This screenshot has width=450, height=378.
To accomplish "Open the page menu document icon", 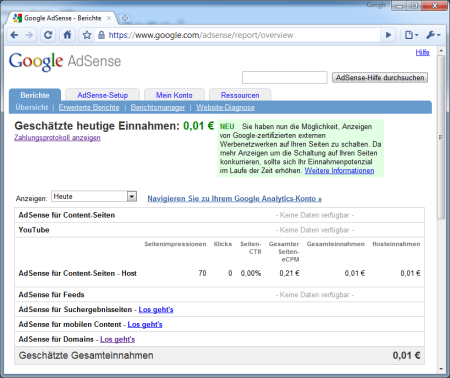I will [x=411, y=35].
